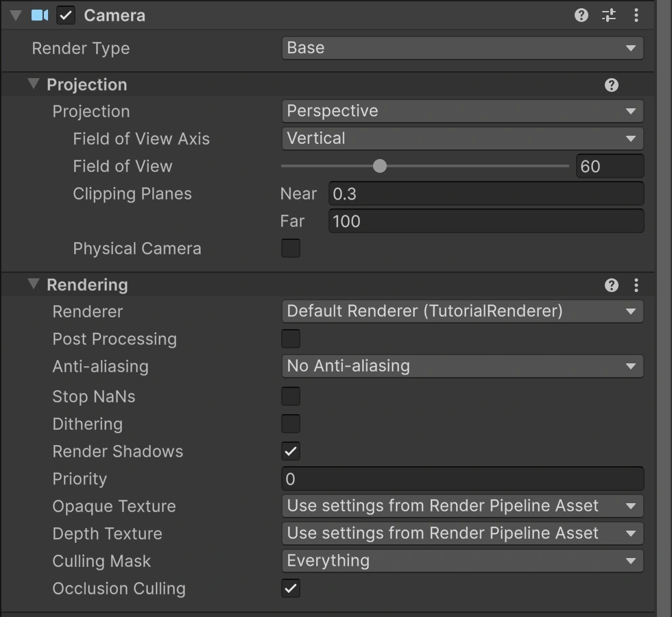Image resolution: width=672 pixels, height=617 pixels.
Task: Collapse the Projection section triangle
Action: [34, 84]
